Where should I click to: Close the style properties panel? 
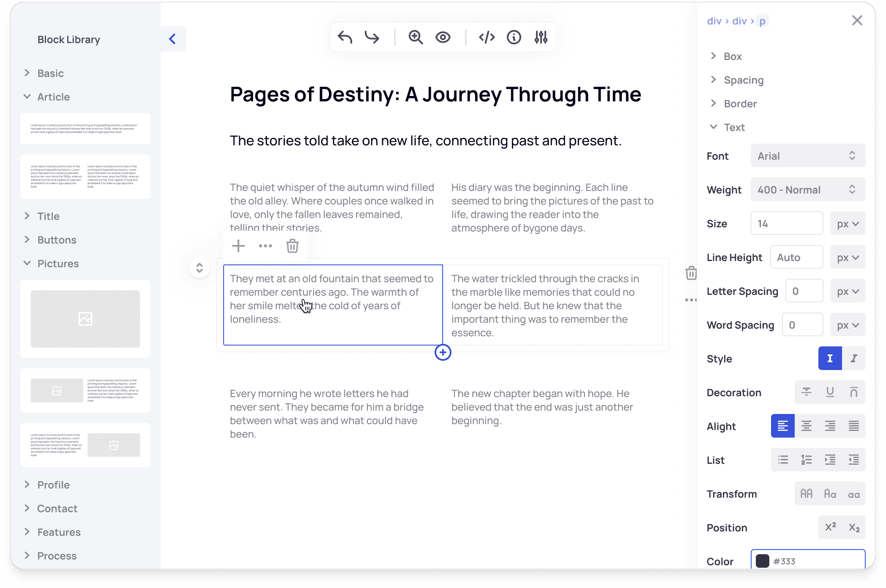pyautogui.click(x=857, y=20)
